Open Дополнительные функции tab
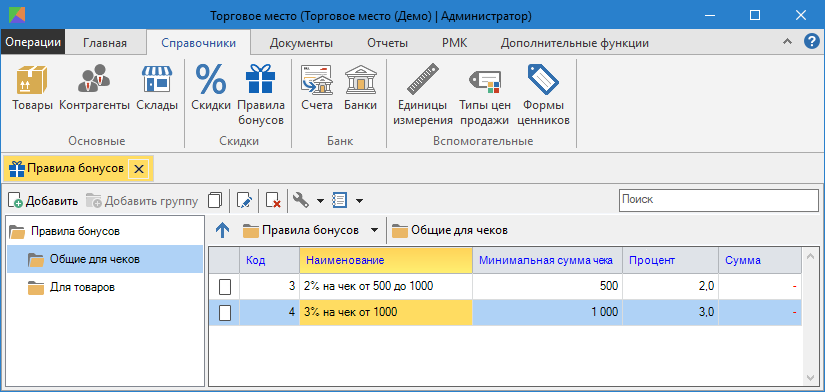This screenshot has width=825, height=392. [575, 43]
